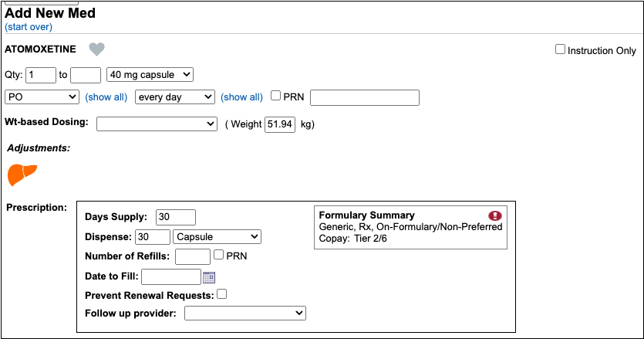Screen dimensions: 644x339
Task: Open the Capsule dispense unit dropdown
Action: (217, 237)
